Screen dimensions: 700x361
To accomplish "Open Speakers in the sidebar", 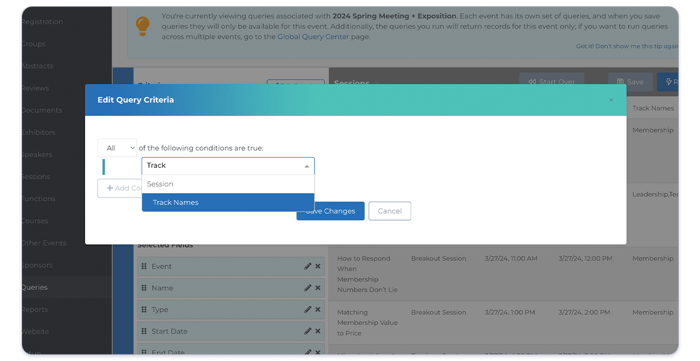I will 37,154.
